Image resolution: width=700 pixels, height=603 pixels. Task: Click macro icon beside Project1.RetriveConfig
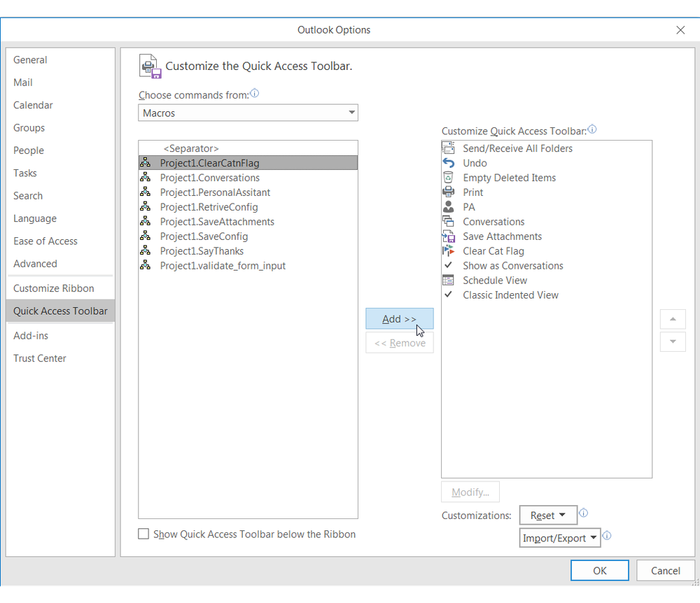point(145,207)
